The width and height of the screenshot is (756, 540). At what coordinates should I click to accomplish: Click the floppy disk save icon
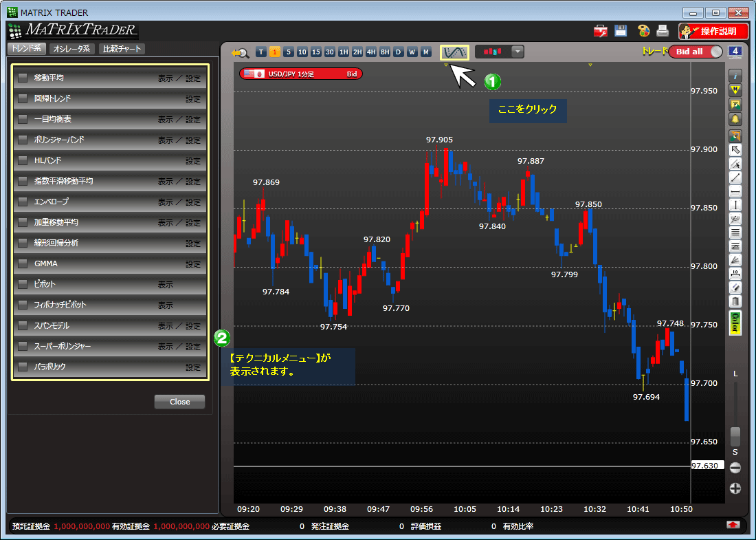click(x=621, y=31)
